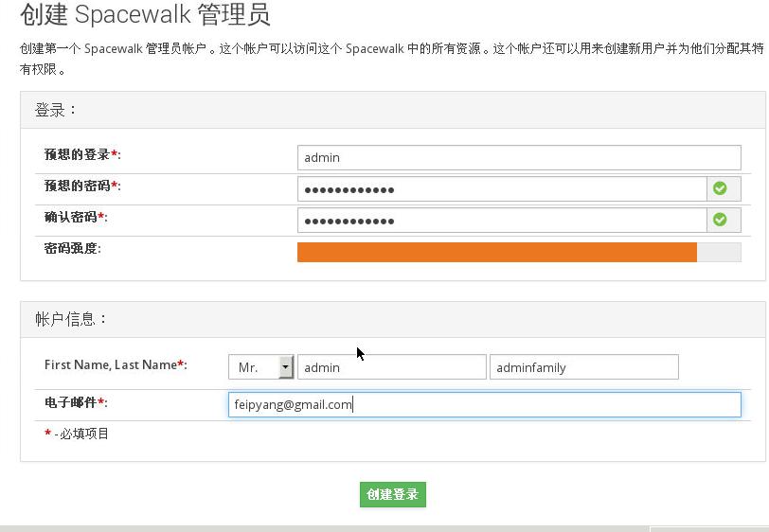Focus the 确认密码 password field
Image resolution: width=769 pixels, height=532 pixels.
pyautogui.click(x=502, y=221)
